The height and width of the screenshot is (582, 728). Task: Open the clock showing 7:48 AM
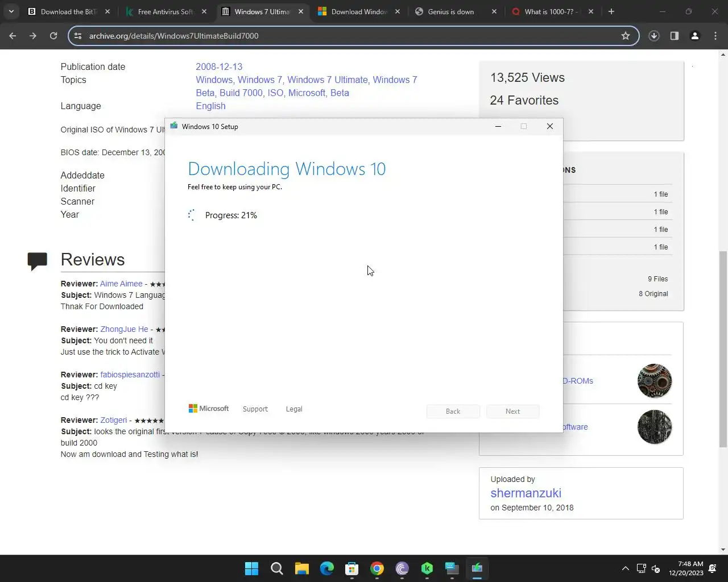click(x=686, y=568)
